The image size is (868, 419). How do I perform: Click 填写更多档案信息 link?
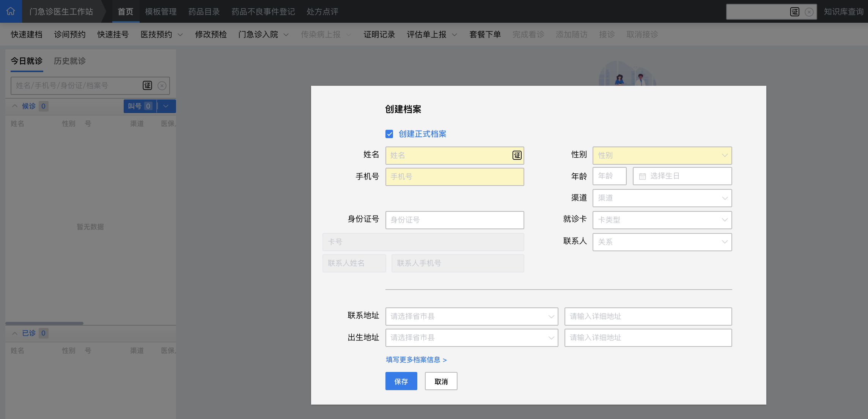(x=416, y=359)
